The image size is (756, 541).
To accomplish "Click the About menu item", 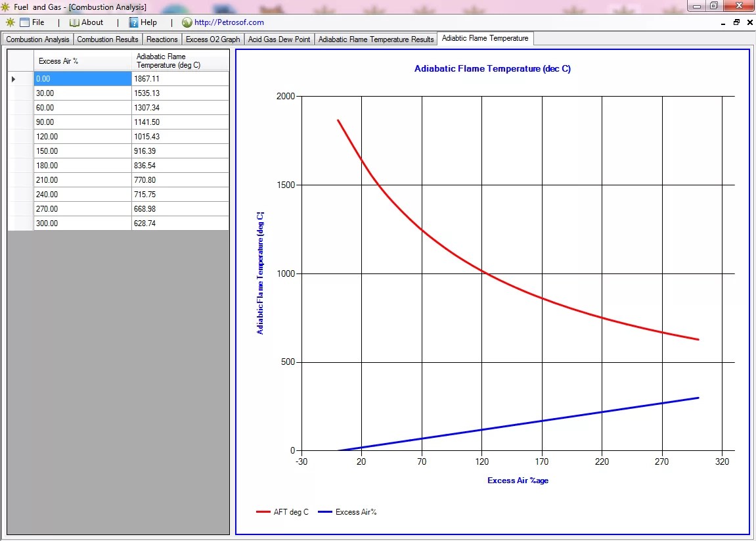I will click(x=92, y=22).
